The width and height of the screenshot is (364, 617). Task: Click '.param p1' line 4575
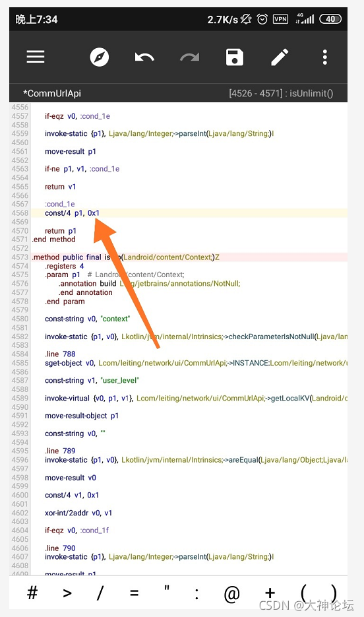[114, 275]
